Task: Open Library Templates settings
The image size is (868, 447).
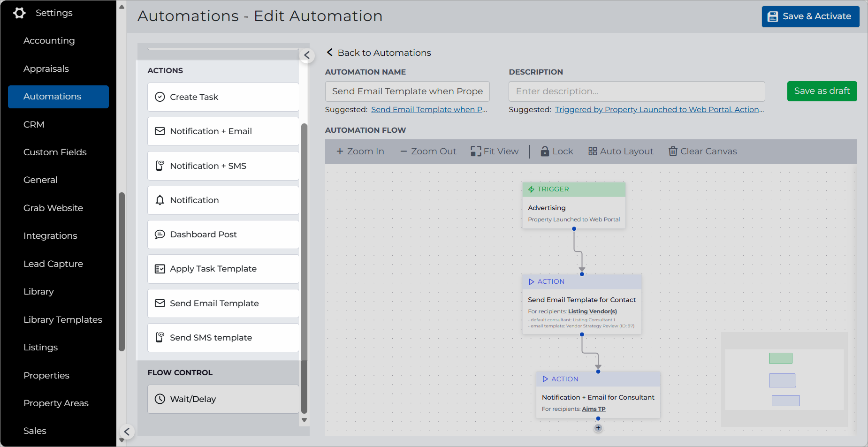Action: 62,320
